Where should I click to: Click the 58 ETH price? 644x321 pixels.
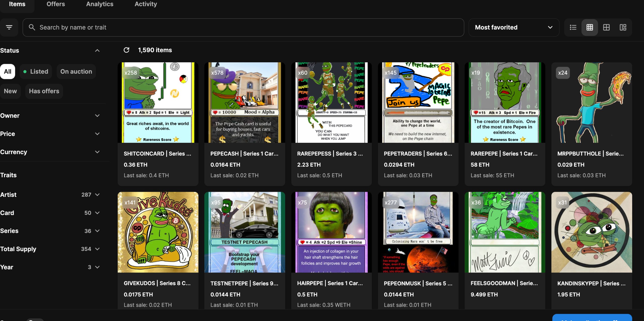click(x=480, y=165)
